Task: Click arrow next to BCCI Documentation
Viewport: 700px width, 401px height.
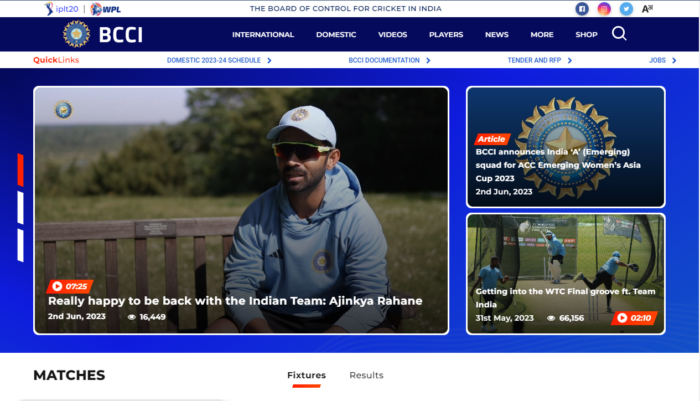Action: pos(428,60)
